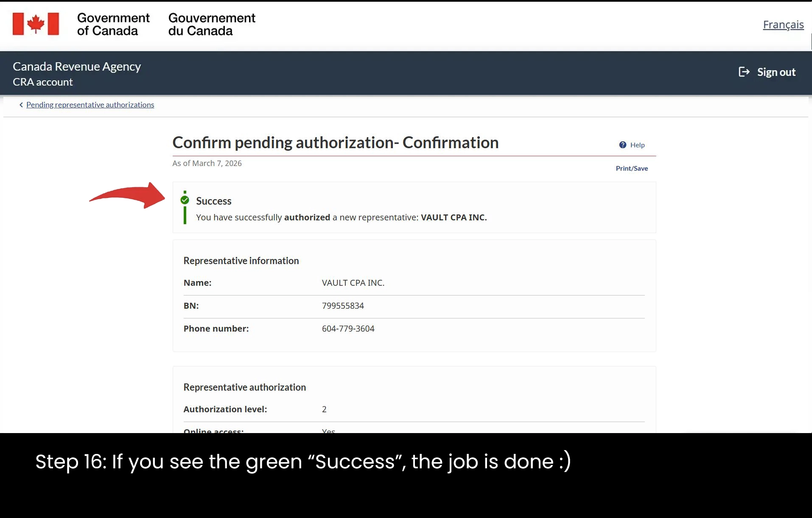The height and width of the screenshot is (518, 812).
Task: Click the CRA account subtitle
Action: coord(43,82)
